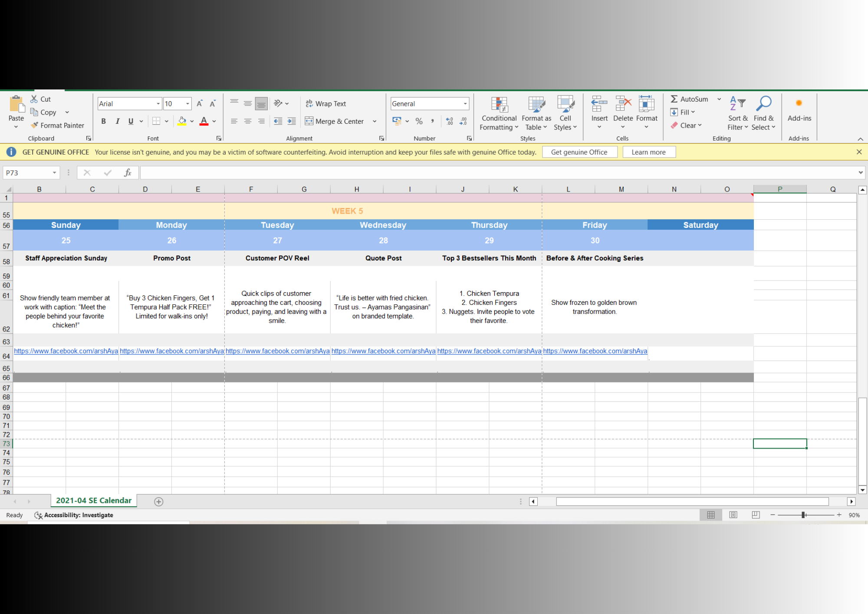Decrease decimal places
Screen dimensions: 868x614
tap(463, 121)
